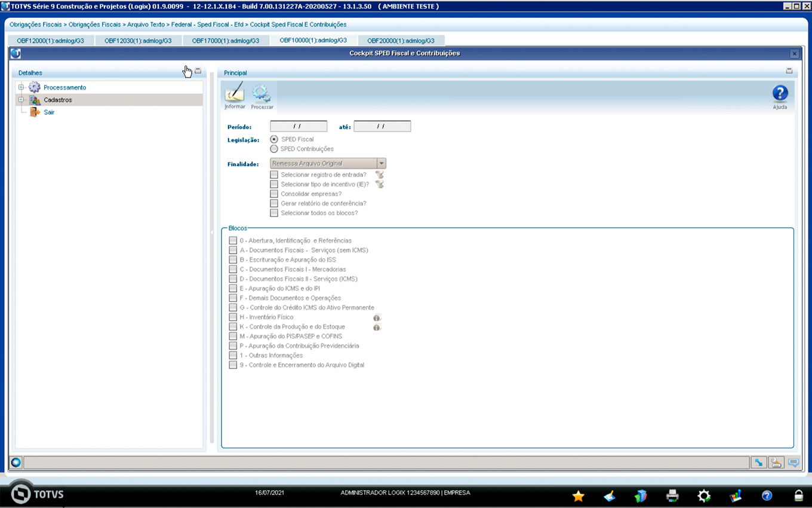
Task: Click Sair in Detalhes tree
Action: click(x=49, y=112)
